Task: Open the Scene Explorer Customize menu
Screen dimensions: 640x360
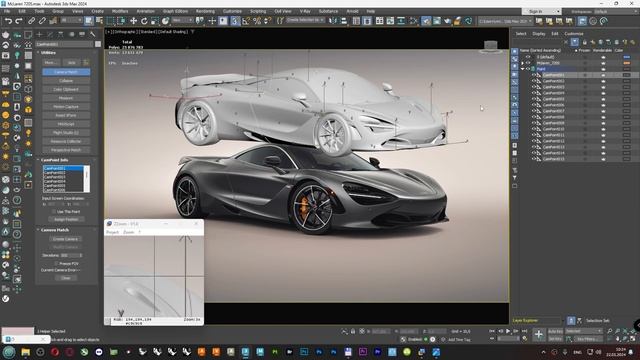Action: click(x=574, y=34)
